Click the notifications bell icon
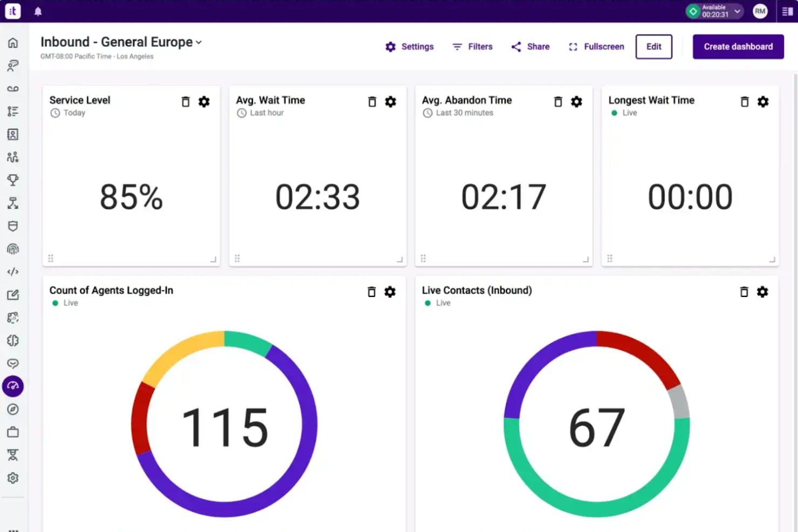798x532 pixels. pos(38,11)
